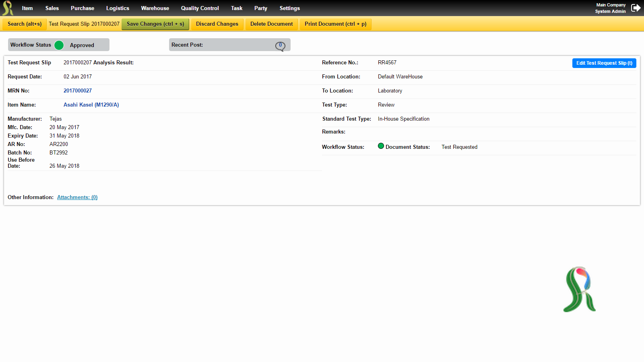Image resolution: width=644 pixels, height=362 pixels.
Task: Click In-House Specification value
Action: coord(404,119)
